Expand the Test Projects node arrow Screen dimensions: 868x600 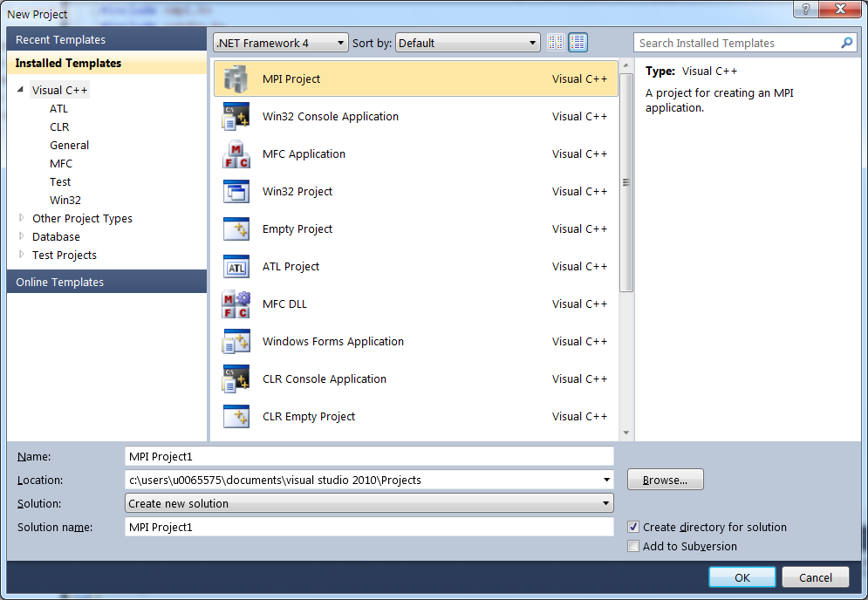(22, 255)
